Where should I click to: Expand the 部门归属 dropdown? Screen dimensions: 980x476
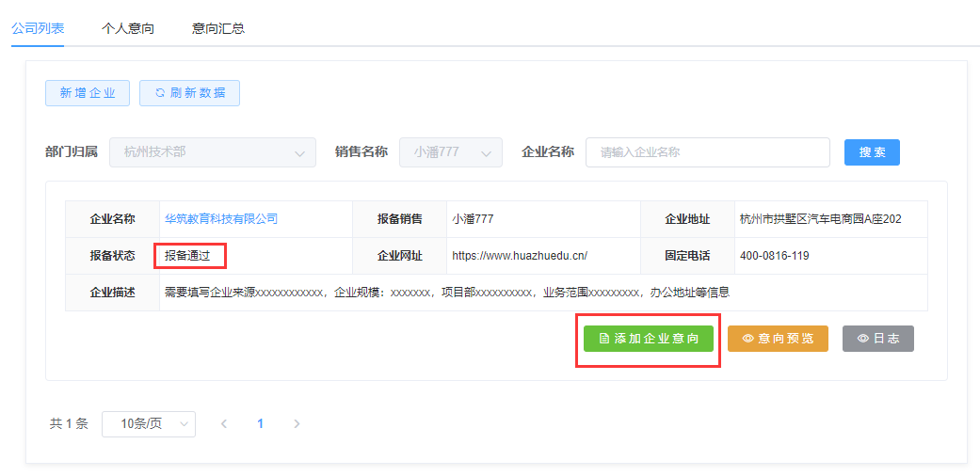pos(213,152)
